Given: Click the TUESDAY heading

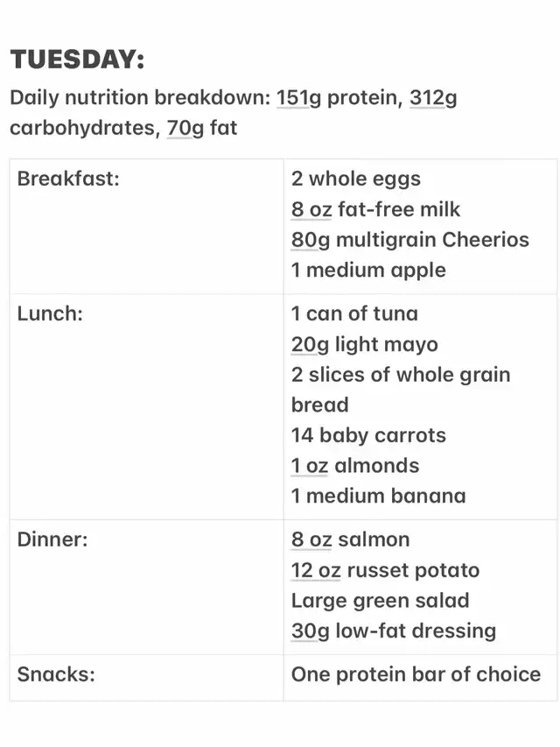Looking at the screenshot, I should 77,60.
